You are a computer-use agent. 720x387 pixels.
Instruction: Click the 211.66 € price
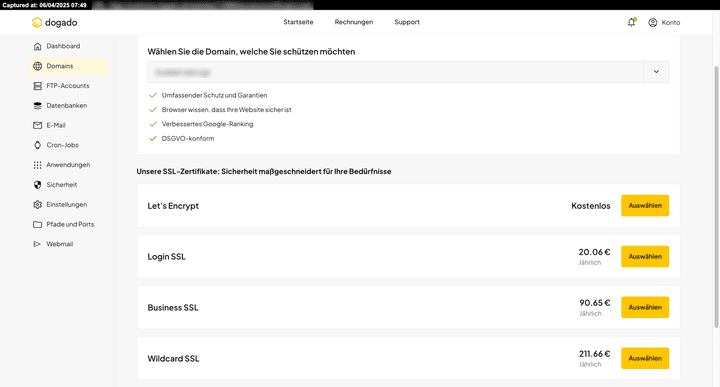pyautogui.click(x=594, y=354)
